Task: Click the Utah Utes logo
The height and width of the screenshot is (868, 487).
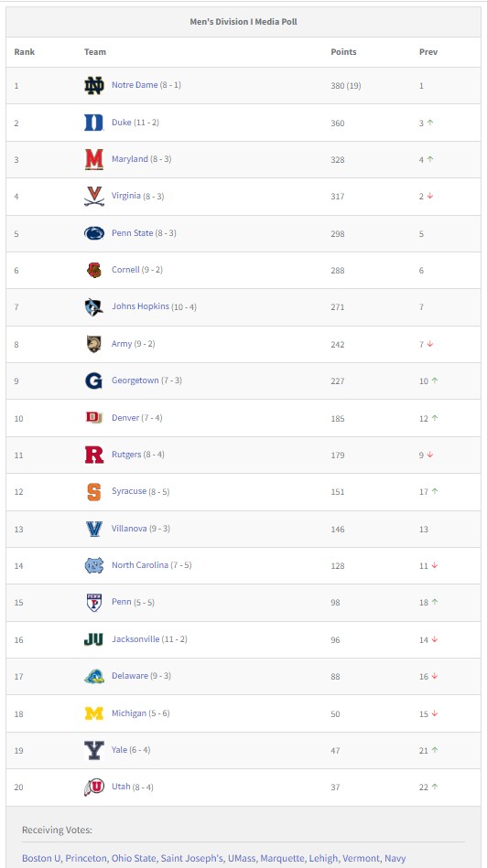Action: (94, 787)
